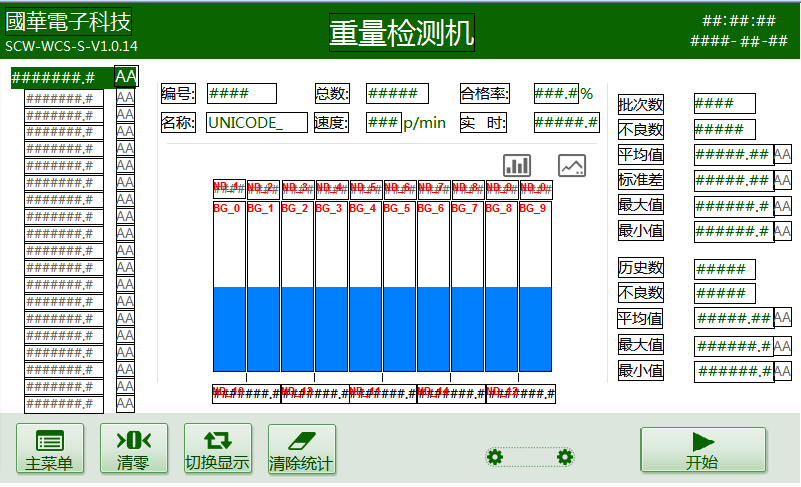The height and width of the screenshot is (487, 801).
Task: Click the 历史数 history count value
Action: [x=724, y=269]
